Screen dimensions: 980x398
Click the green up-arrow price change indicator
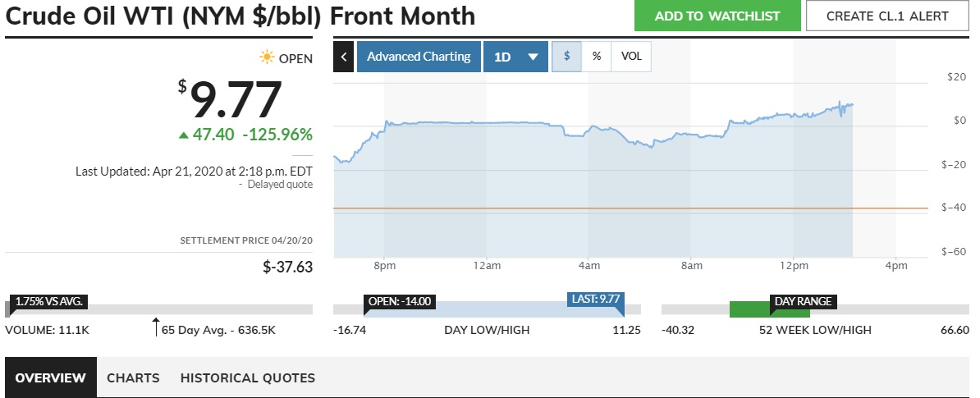point(184,135)
